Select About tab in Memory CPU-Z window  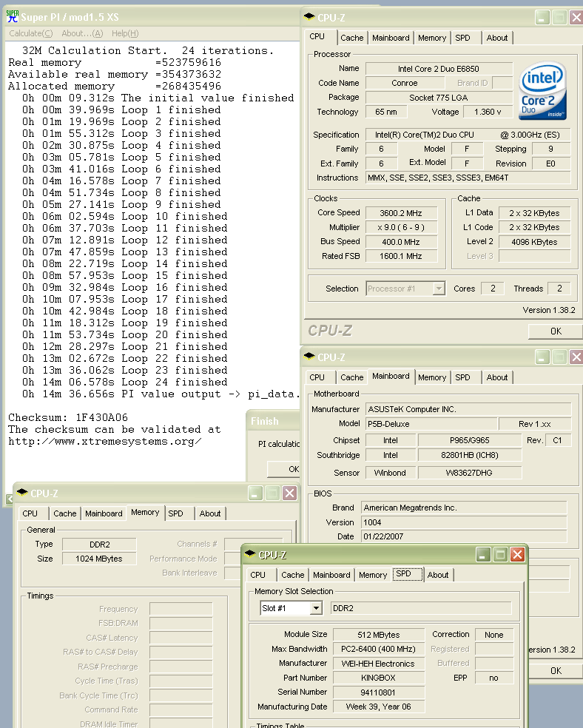click(x=210, y=513)
